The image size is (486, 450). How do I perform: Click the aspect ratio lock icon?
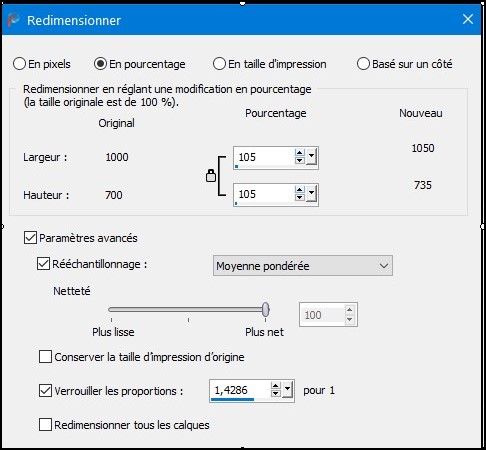211,175
